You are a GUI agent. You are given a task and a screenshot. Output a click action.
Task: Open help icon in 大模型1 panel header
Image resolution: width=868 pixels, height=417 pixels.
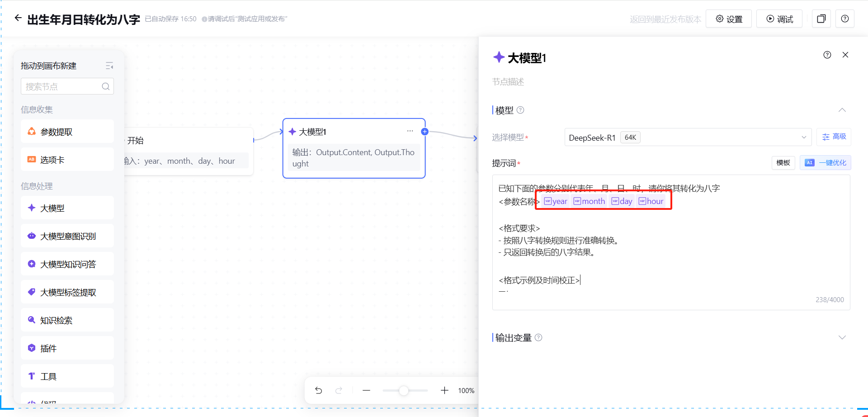pyautogui.click(x=827, y=55)
